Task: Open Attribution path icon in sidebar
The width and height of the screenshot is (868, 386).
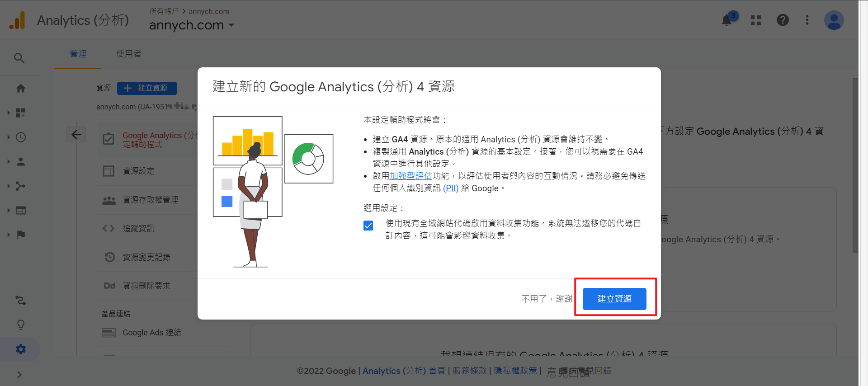Action: pyautogui.click(x=21, y=301)
